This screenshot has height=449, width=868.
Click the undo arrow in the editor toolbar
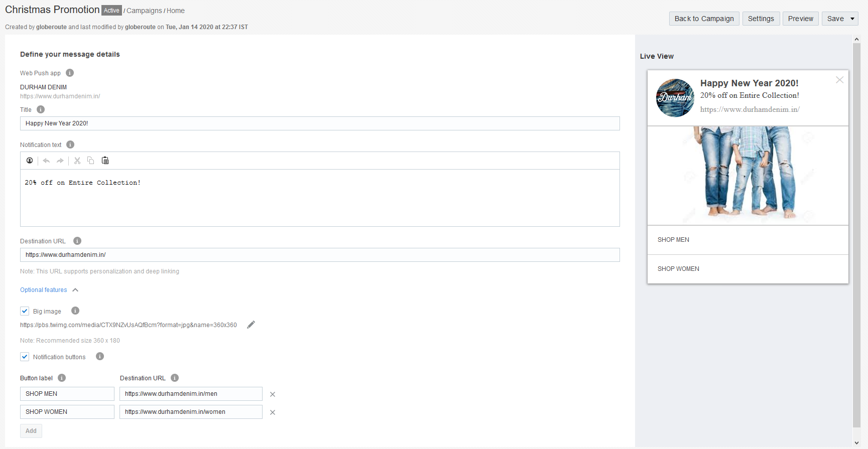click(46, 161)
